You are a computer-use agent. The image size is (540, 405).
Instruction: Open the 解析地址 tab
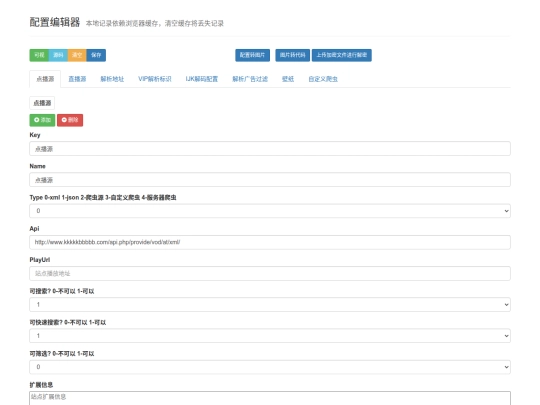point(112,79)
